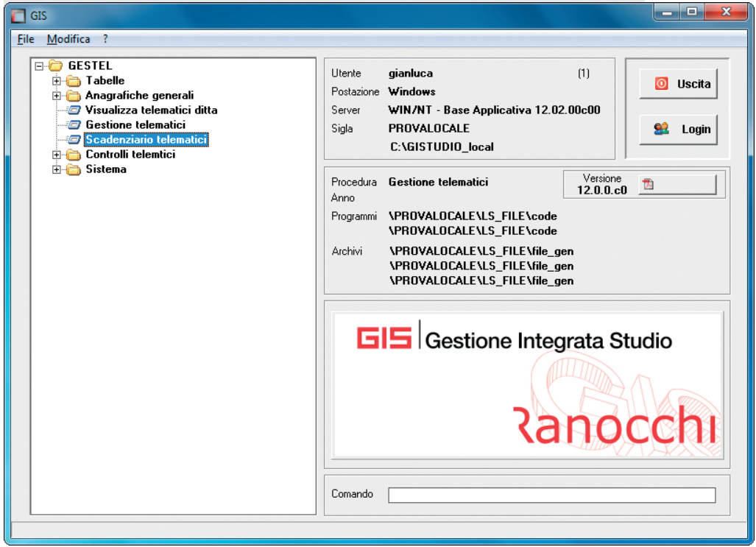
Task: Click the Controlli telemtici folder icon
Action: (x=74, y=155)
